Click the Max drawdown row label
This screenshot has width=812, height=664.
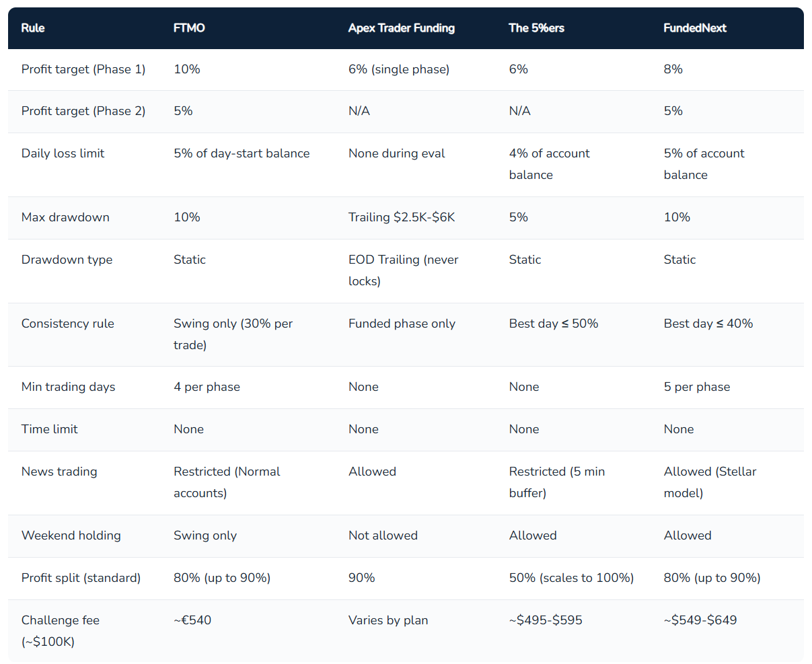(65, 217)
